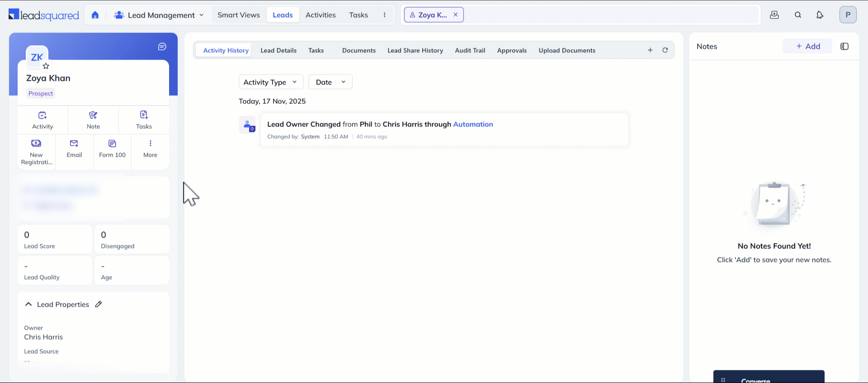Open the Leads tab
This screenshot has height=383, width=868.
pos(283,15)
